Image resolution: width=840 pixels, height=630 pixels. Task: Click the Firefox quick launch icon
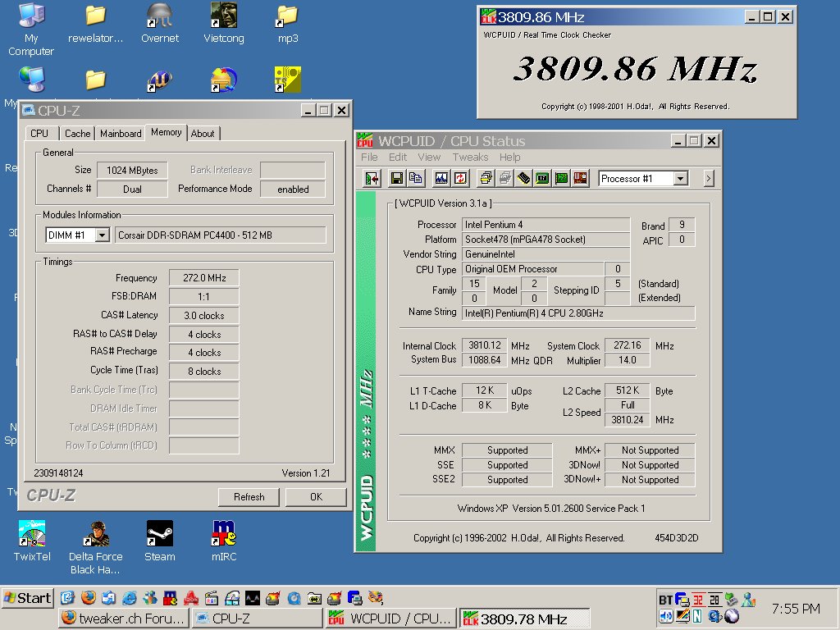(x=87, y=598)
